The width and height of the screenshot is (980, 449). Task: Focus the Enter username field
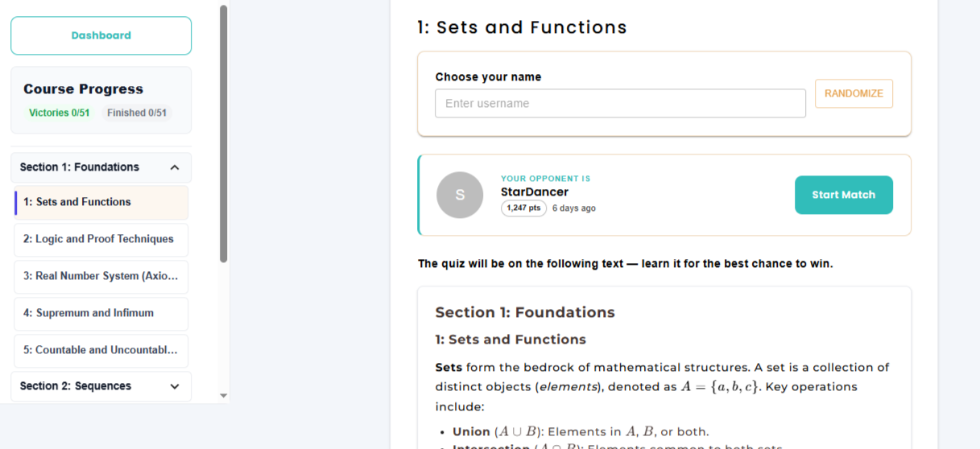(x=620, y=104)
